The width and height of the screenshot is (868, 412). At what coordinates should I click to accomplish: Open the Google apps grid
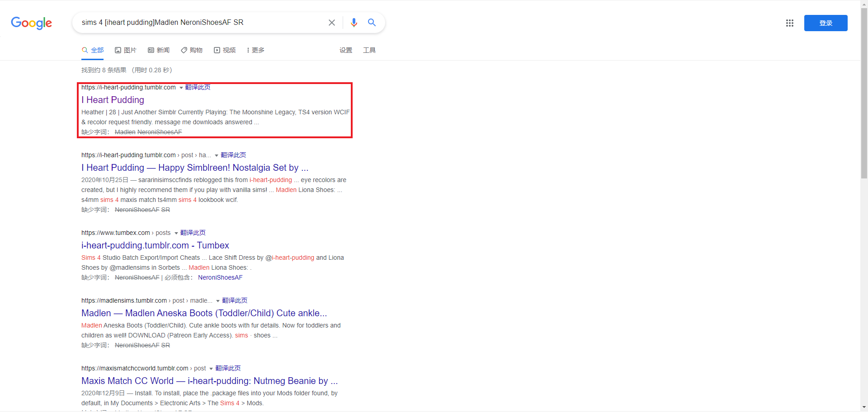790,23
